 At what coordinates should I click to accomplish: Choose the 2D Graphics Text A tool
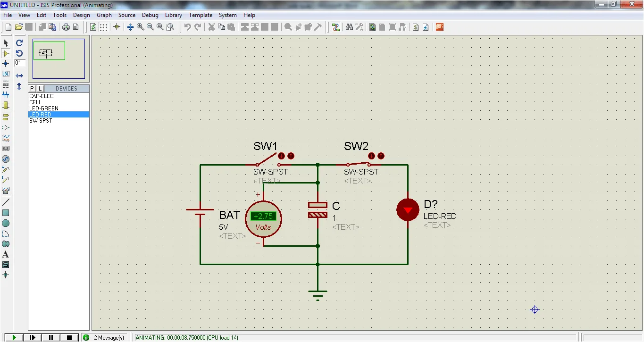pyautogui.click(x=6, y=254)
